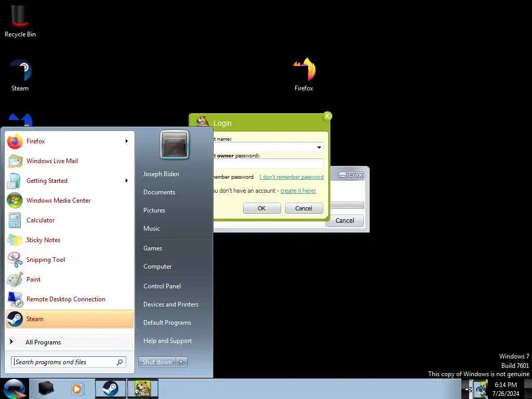Open shut down options arrow
532x399 pixels.
coord(181,362)
